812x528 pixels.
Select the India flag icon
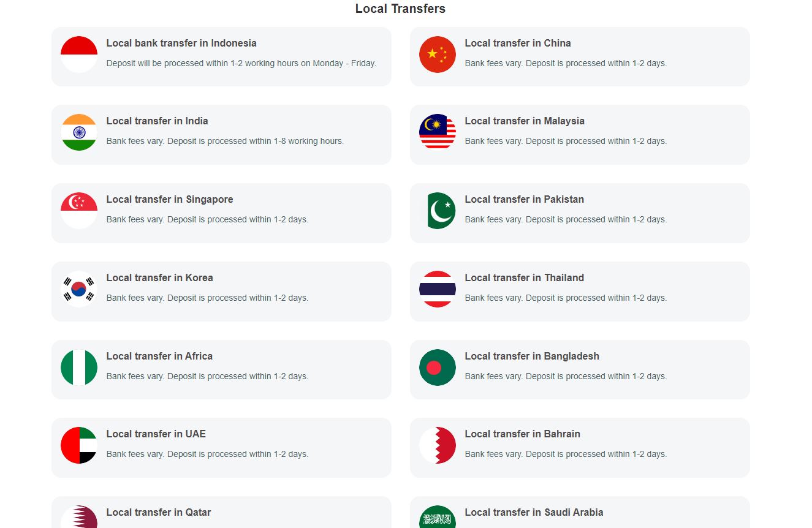point(79,132)
